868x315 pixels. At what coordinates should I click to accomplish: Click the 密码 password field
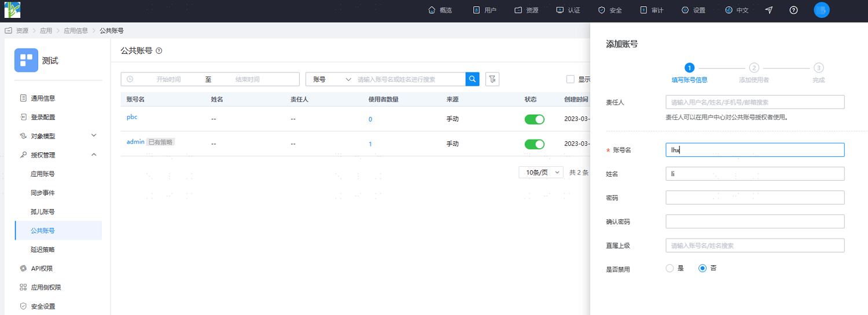(755, 197)
